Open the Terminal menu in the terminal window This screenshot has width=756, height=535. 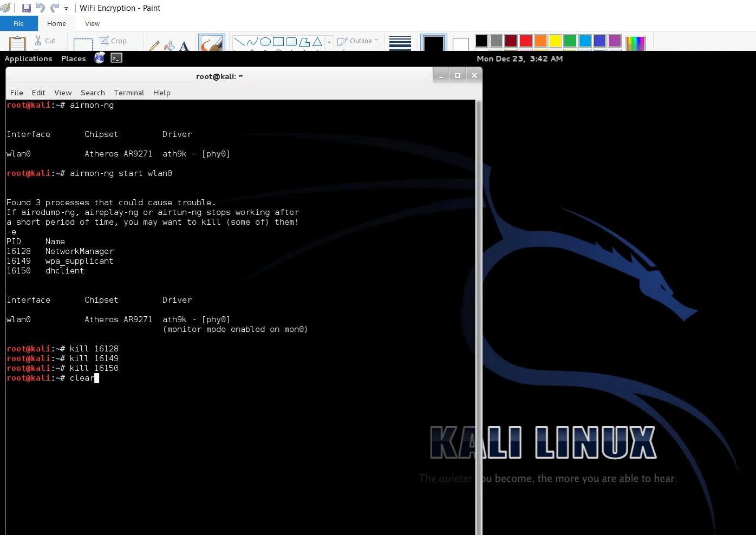tap(129, 93)
